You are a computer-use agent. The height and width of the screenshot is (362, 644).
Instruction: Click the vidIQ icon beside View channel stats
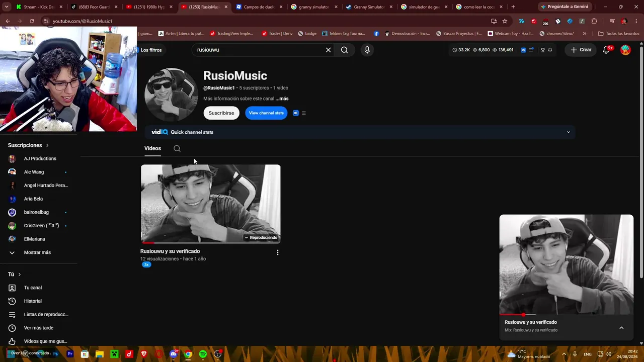[296, 113]
